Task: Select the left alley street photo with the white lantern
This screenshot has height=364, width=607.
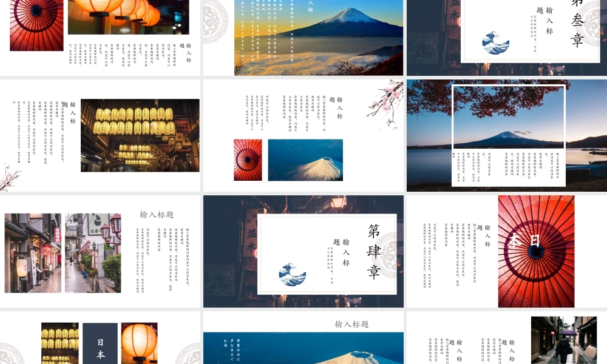Action: (x=33, y=252)
